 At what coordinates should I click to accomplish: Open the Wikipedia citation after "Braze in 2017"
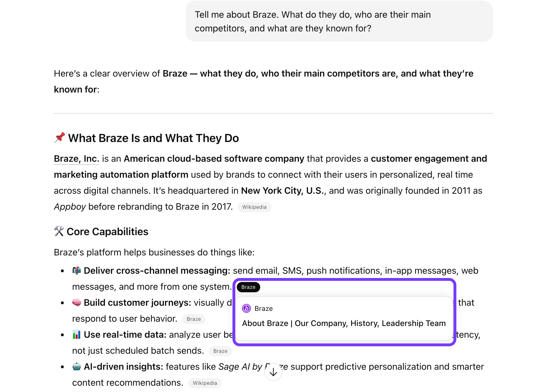254,207
